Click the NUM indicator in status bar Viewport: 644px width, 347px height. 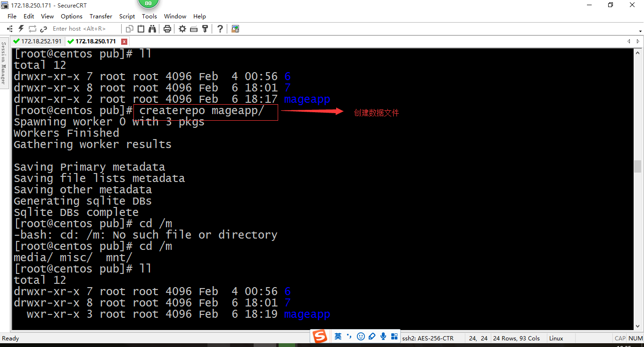pos(636,339)
